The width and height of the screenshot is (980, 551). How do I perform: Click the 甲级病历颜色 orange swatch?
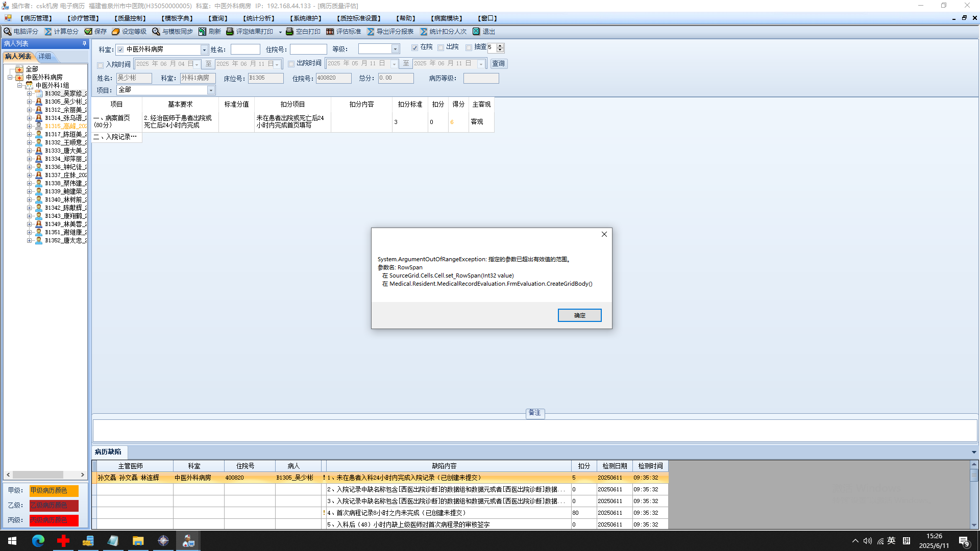point(54,491)
